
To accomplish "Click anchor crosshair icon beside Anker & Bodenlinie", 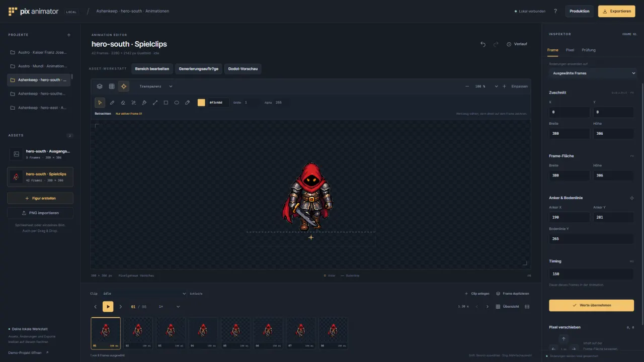I will point(632,198).
